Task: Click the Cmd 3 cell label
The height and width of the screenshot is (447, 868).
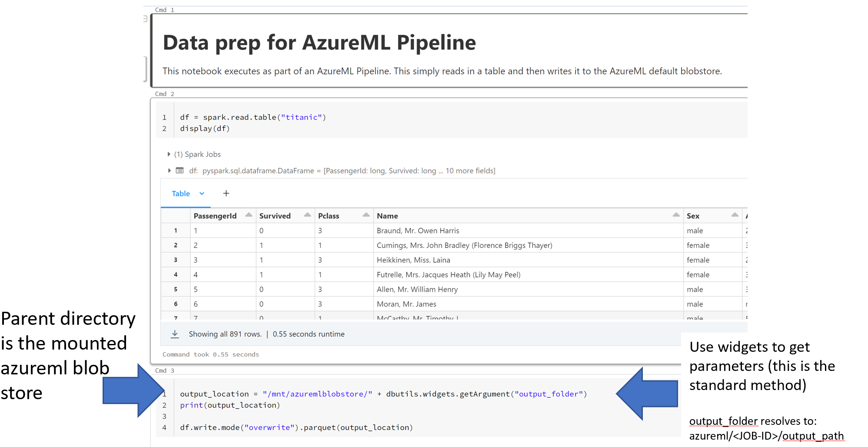Action: [164, 370]
